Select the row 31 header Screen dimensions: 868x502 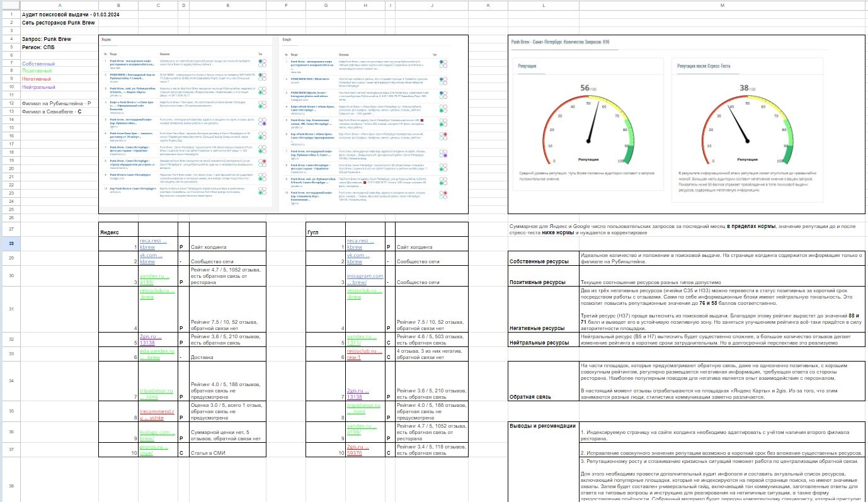[x=10, y=309]
